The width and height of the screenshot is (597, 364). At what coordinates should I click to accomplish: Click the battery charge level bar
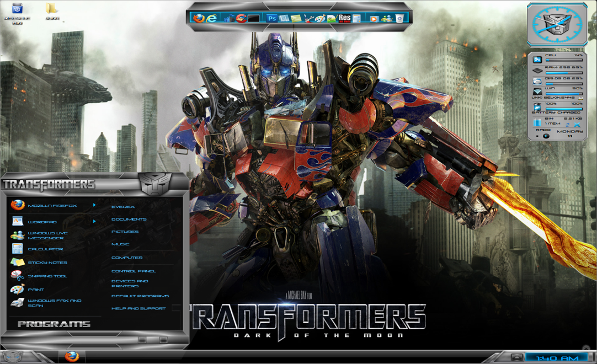pyautogui.click(x=564, y=109)
